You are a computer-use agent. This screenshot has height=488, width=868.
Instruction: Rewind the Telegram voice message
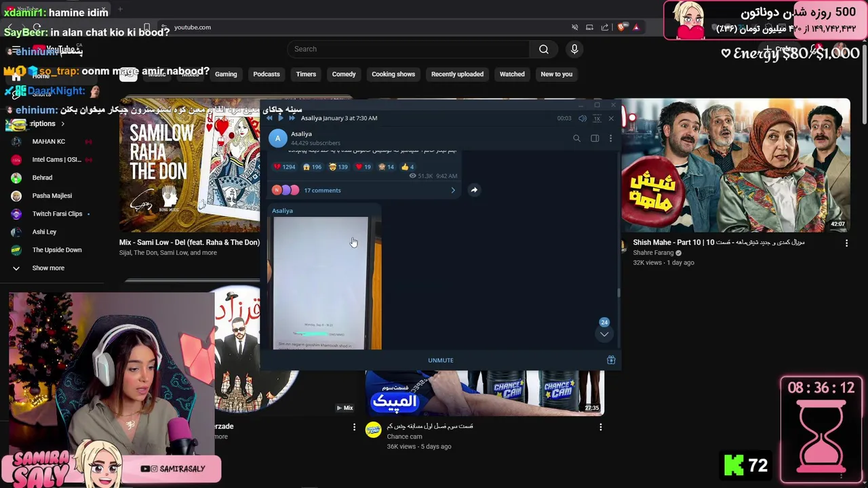[269, 118]
